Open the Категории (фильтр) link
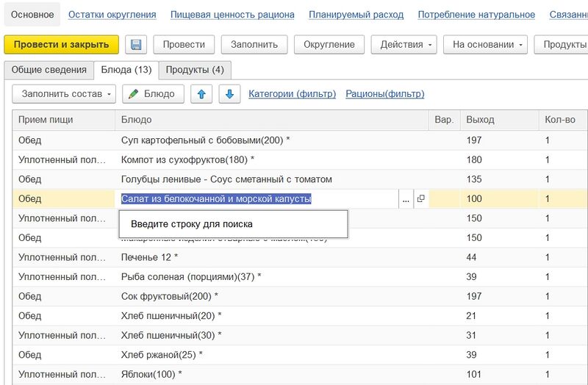This screenshot has width=588, height=385. tap(292, 94)
